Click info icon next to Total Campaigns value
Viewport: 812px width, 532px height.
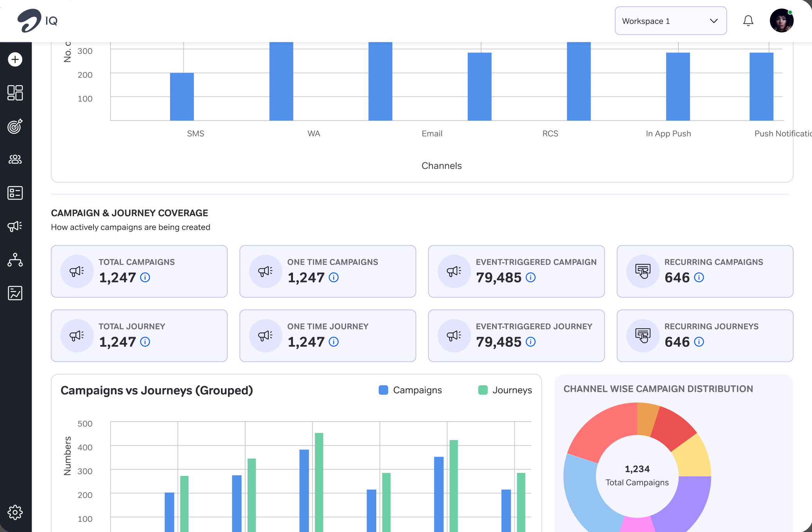click(145, 277)
